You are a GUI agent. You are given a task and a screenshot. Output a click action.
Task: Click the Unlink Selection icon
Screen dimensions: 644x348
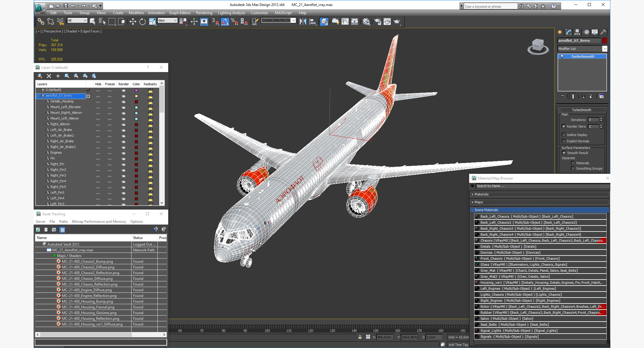pyautogui.click(x=50, y=21)
